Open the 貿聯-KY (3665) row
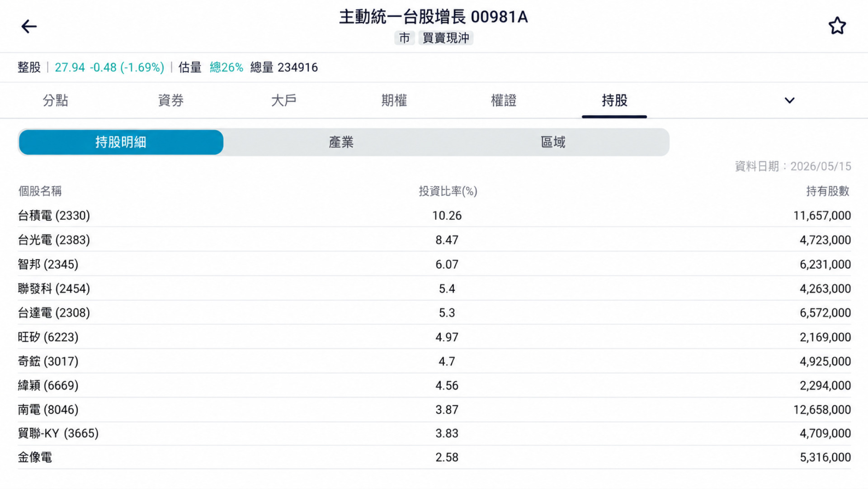Viewport: 868px width, 489px height. click(x=434, y=433)
